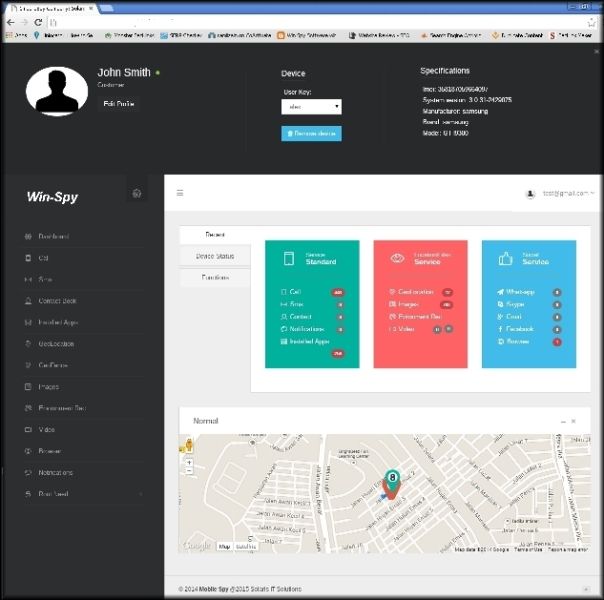Click the Dashboard icon in the sidebar
The image size is (604, 600).
point(28,236)
